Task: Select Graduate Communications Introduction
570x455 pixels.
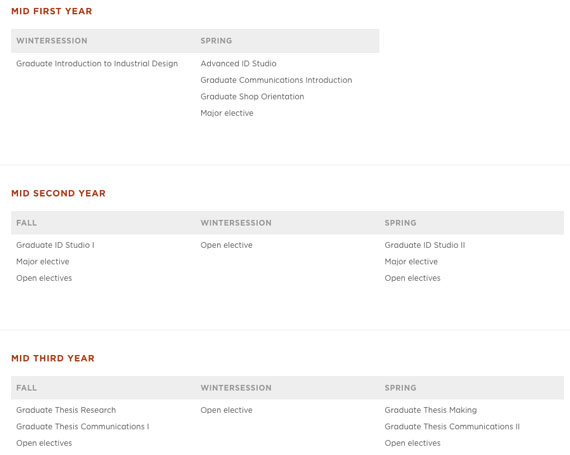Action: pos(276,80)
